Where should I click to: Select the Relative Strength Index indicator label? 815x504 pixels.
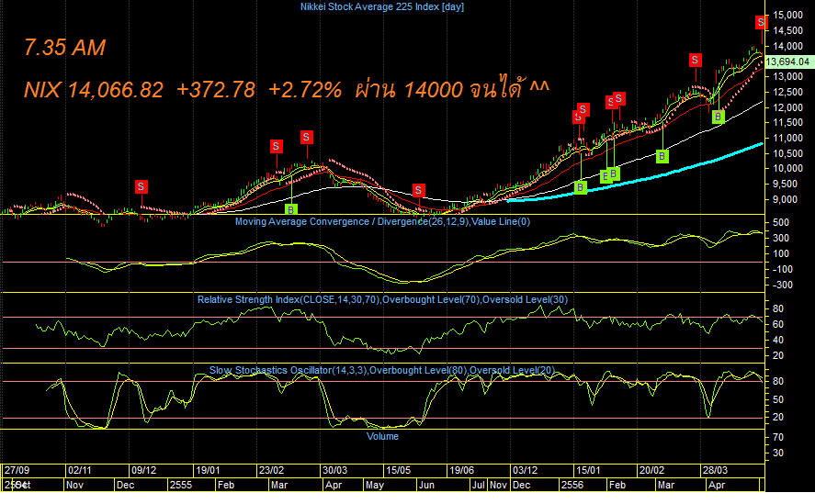point(382,300)
